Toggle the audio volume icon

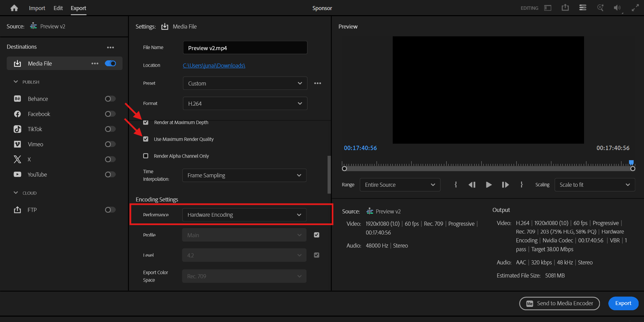point(617,8)
